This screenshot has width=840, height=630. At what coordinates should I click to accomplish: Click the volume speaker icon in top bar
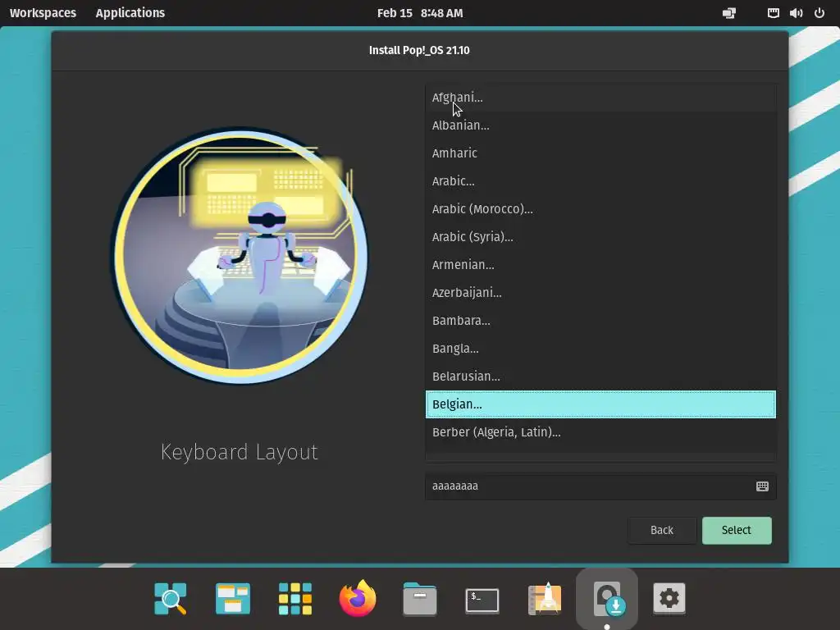796,13
